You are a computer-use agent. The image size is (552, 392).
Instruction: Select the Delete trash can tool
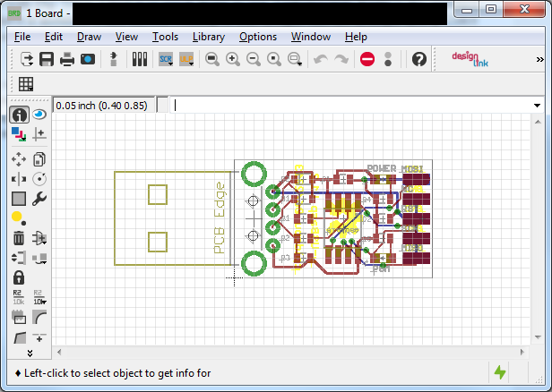click(19, 238)
